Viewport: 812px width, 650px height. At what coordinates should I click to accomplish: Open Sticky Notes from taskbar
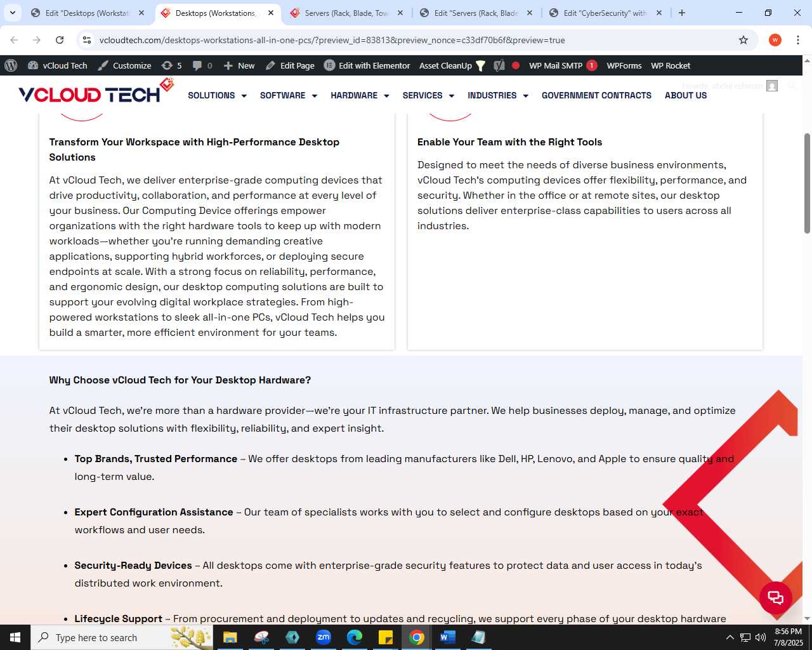[x=386, y=637]
